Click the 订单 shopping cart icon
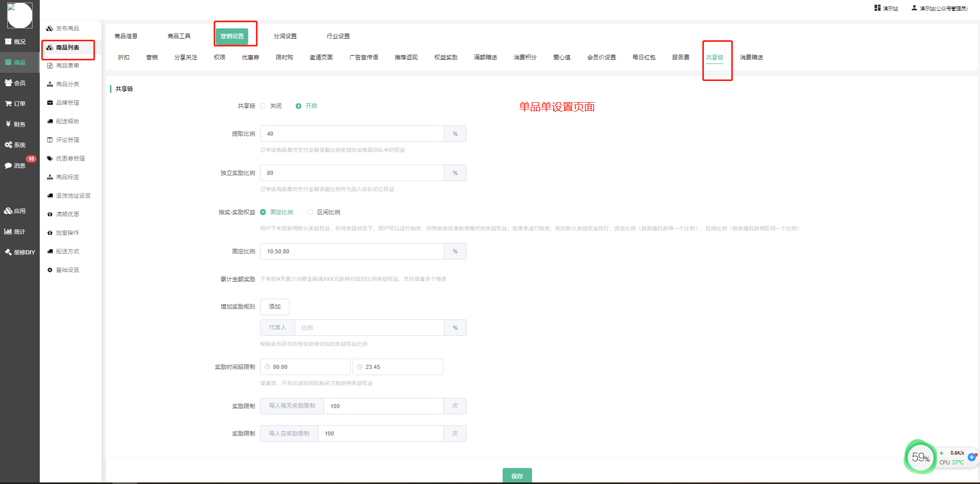The width and height of the screenshot is (980, 484). coord(9,104)
